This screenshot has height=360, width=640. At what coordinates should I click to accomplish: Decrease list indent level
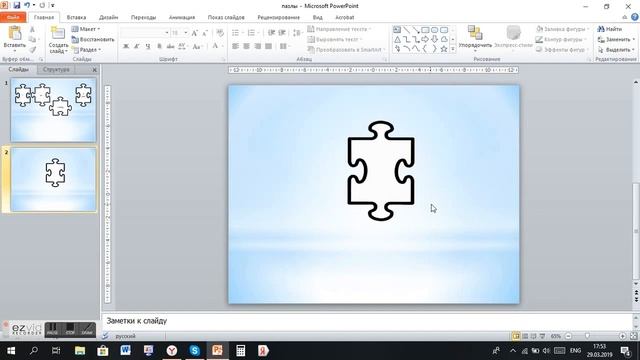(x=271, y=33)
